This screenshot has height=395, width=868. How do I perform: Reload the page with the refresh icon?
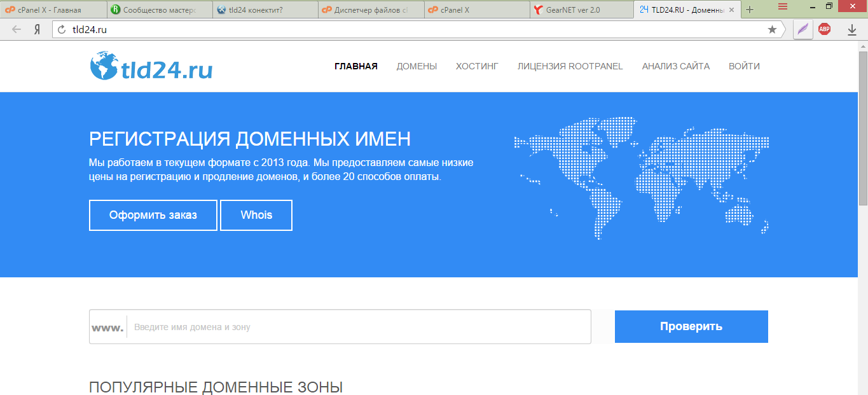62,29
